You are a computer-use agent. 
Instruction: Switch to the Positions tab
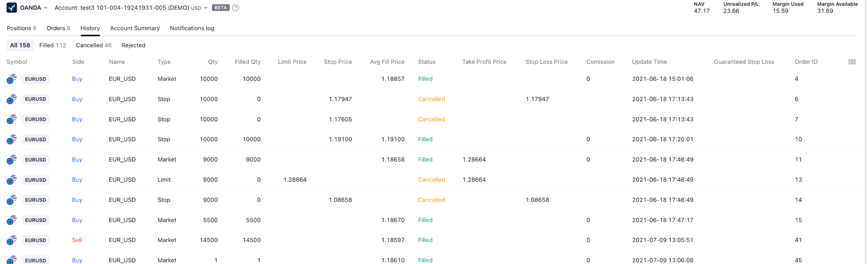(21, 28)
